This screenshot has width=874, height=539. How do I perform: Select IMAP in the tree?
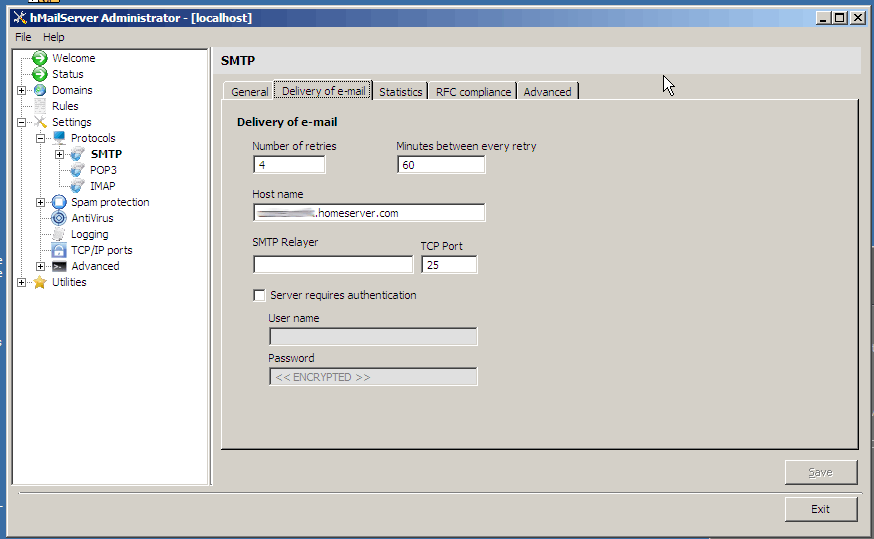[103, 186]
